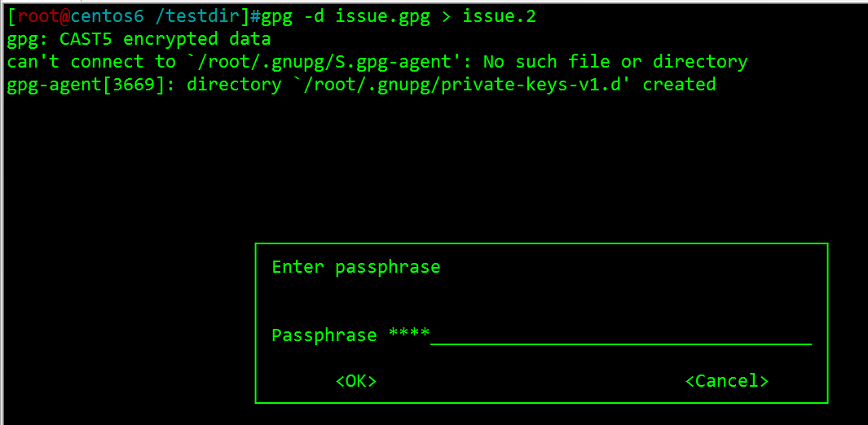The image size is (868, 425).
Task: Click the "Passphrase" field label
Action: click(x=324, y=335)
